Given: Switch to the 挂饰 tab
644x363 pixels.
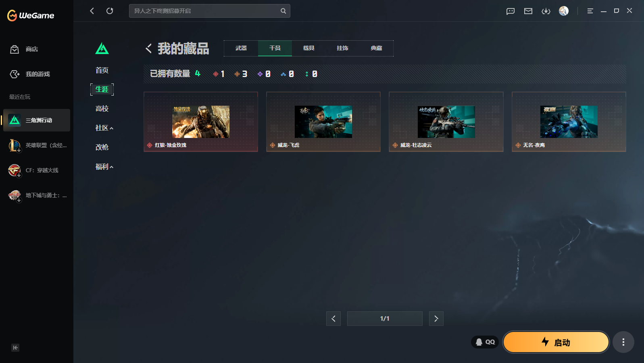Looking at the screenshot, I should [x=343, y=48].
